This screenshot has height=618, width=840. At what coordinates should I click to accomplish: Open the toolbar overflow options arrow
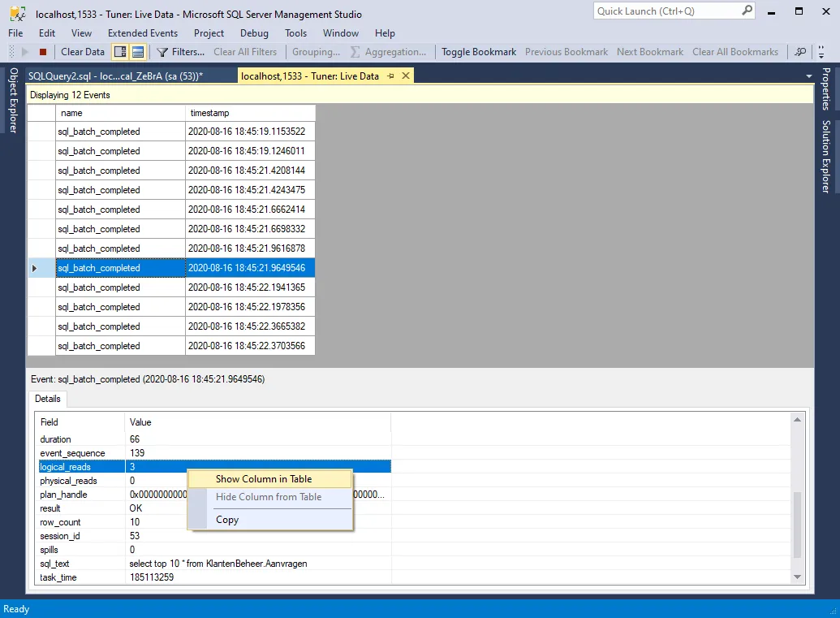(821, 53)
